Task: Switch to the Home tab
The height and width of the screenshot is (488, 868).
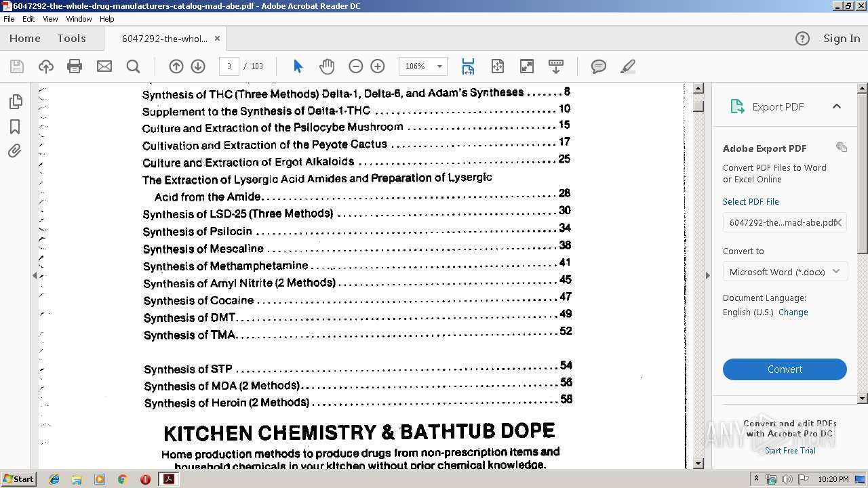Action: pos(25,39)
